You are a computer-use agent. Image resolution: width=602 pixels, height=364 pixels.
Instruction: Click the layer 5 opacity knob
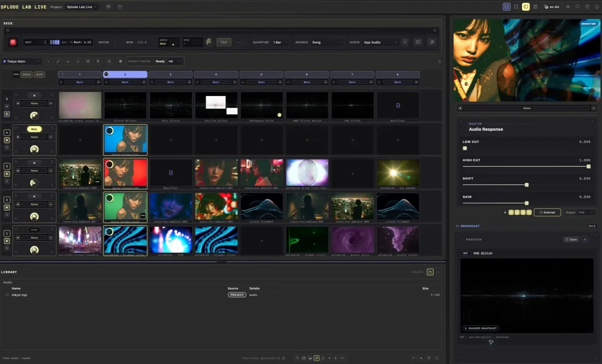click(x=34, y=115)
